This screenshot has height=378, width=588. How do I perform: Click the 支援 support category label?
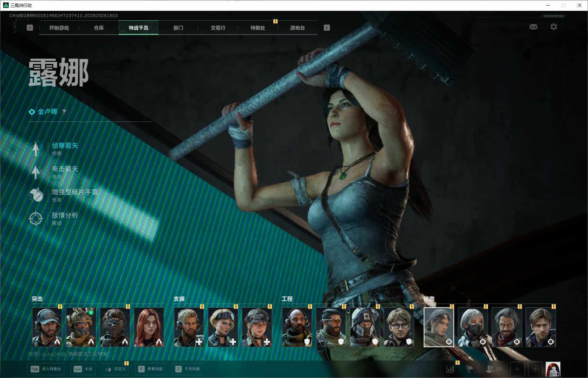(x=179, y=299)
